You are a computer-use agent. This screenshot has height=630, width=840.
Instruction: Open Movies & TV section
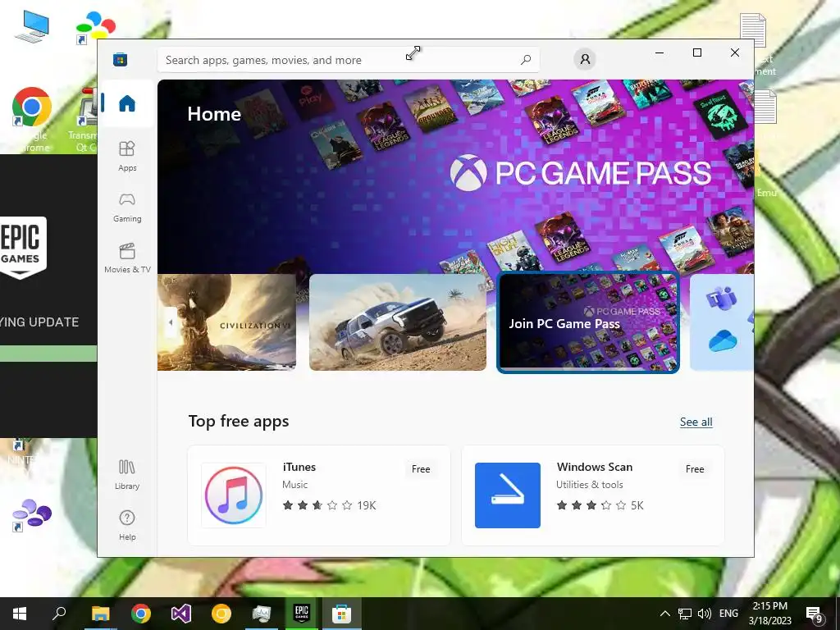(x=127, y=258)
